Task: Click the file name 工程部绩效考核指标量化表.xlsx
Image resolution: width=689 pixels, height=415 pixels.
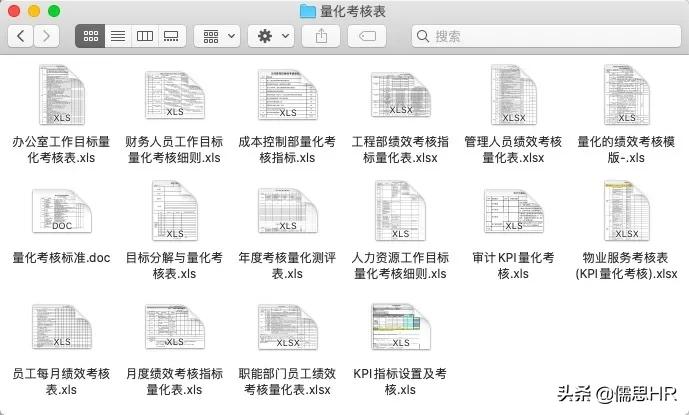Action: (x=400, y=149)
